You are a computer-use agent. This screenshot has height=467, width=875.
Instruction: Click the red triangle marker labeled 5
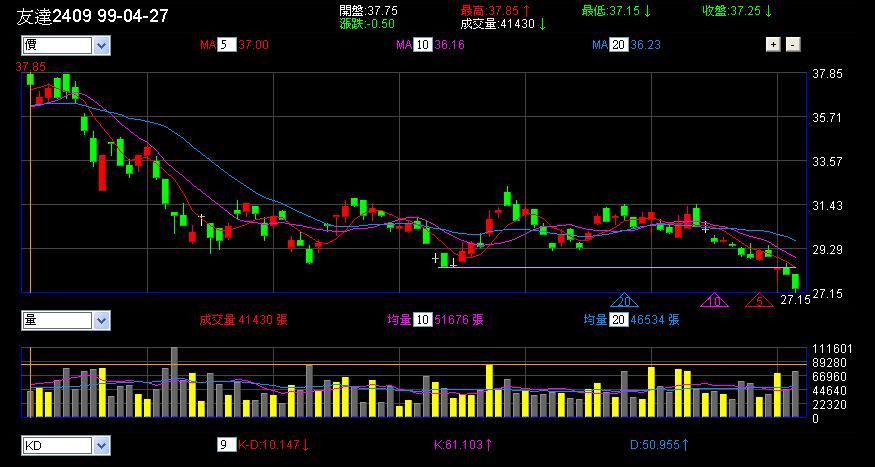click(760, 300)
